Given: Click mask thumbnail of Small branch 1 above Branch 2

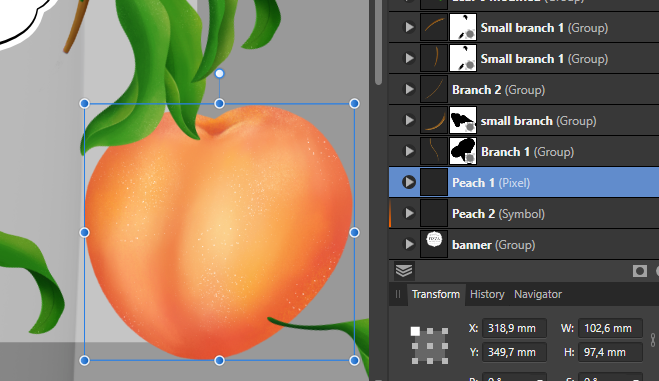Looking at the screenshot, I should (463, 58).
